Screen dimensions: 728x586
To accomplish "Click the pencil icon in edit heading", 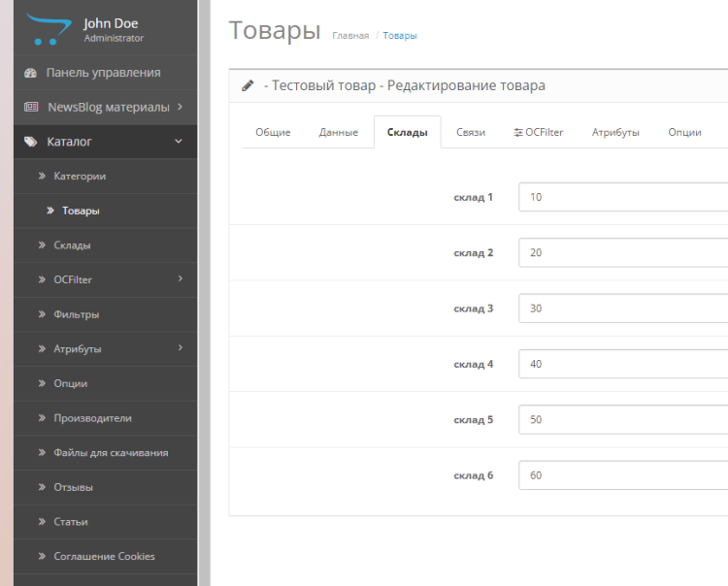I will pyautogui.click(x=248, y=85).
